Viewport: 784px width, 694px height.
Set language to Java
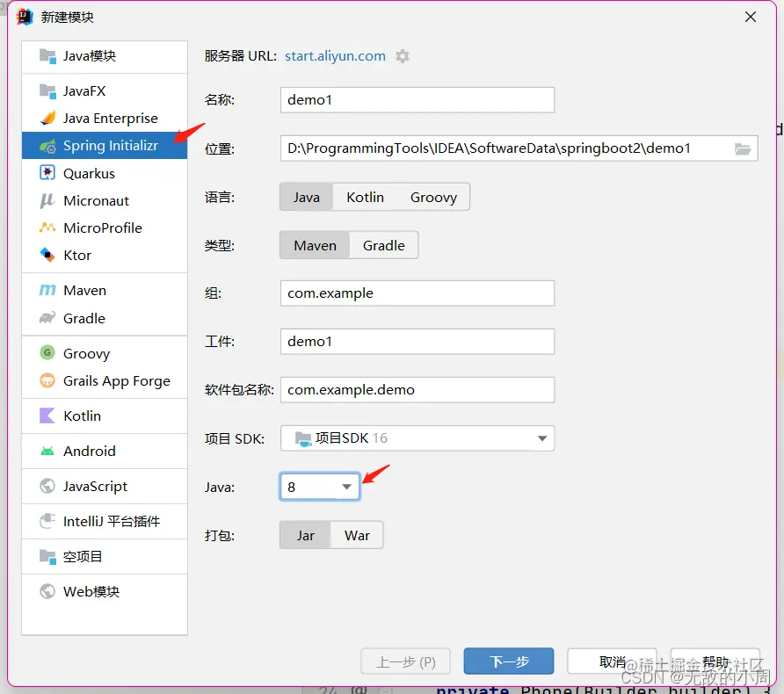tap(306, 197)
